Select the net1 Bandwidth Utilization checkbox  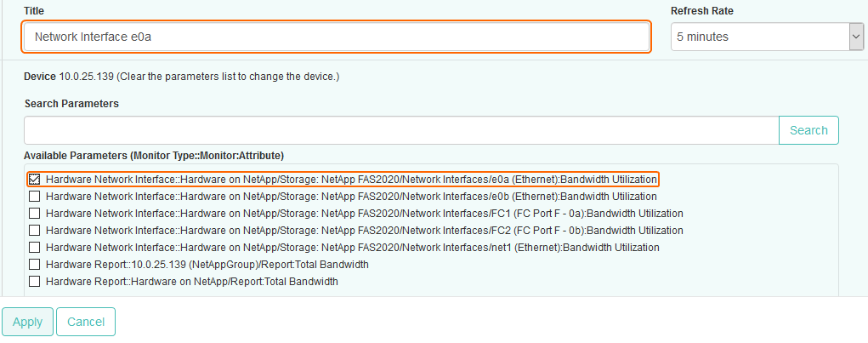(x=34, y=248)
